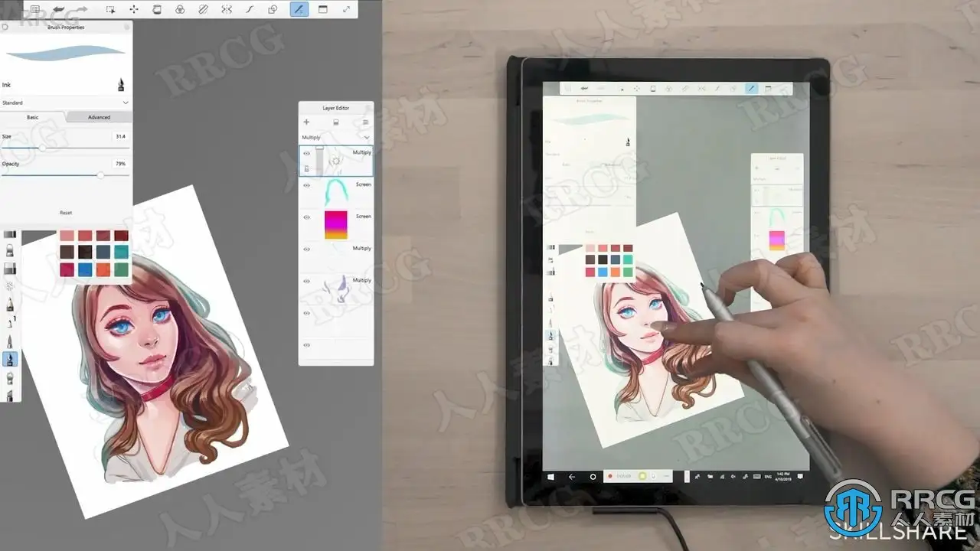Open the menu list icon in top toolbar
Image resolution: width=980 pixels, height=551 pixels.
(34, 9)
